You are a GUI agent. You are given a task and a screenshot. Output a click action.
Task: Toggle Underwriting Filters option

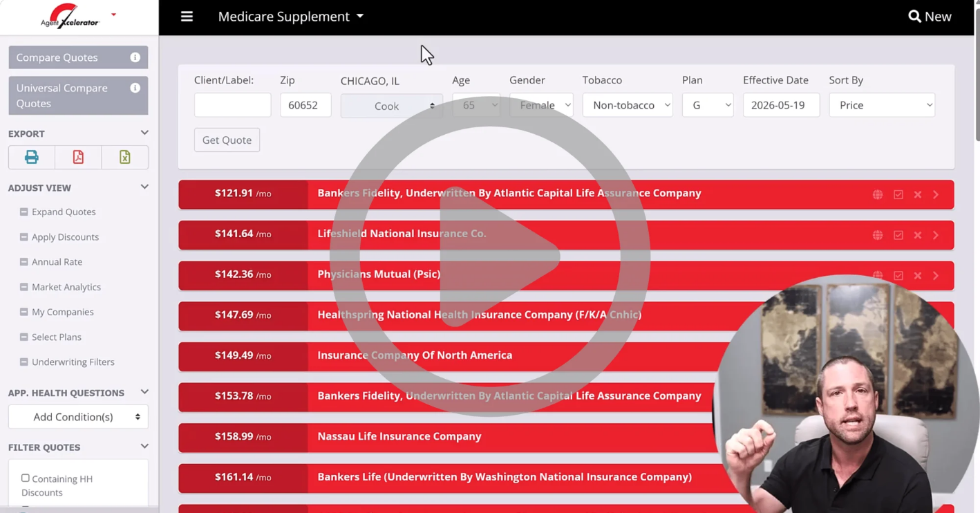tap(67, 362)
